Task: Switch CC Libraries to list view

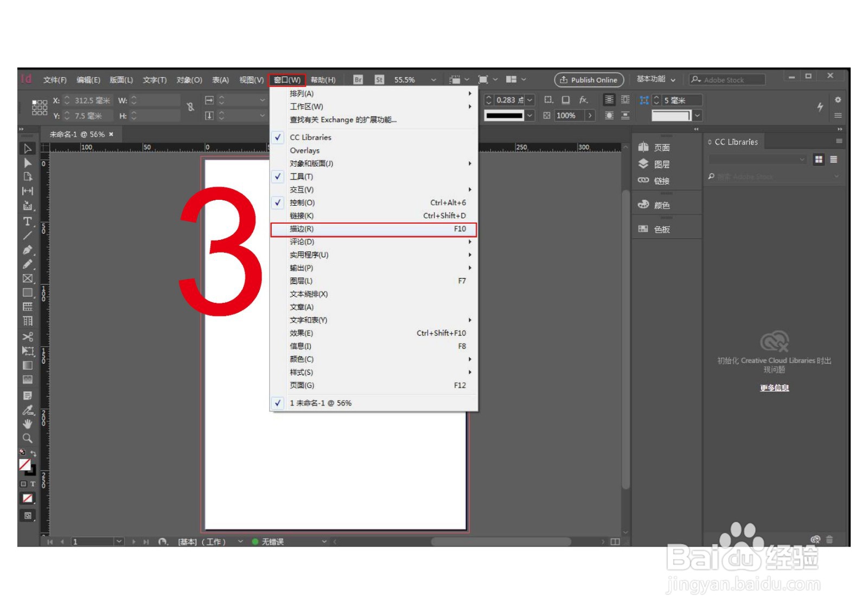Action: 834,160
